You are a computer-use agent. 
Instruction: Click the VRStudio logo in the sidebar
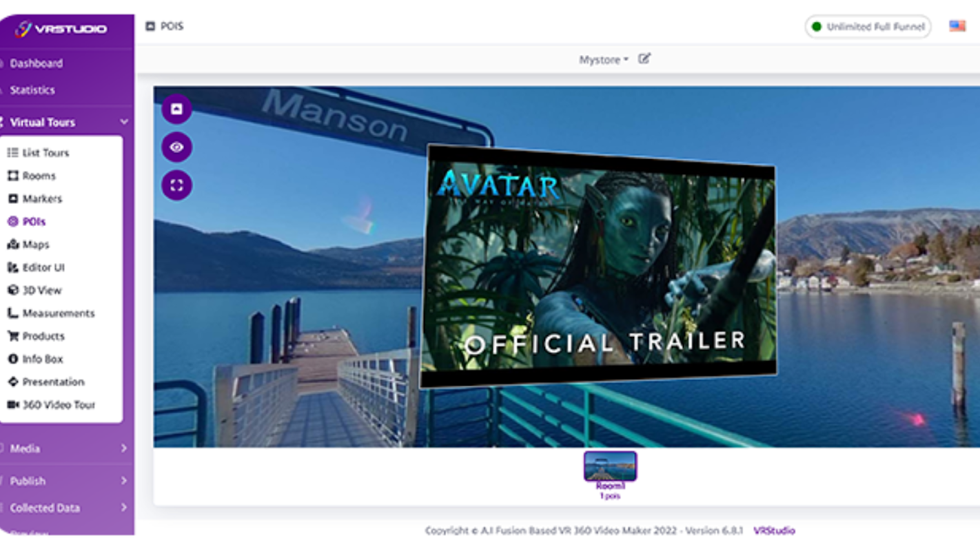point(62,29)
